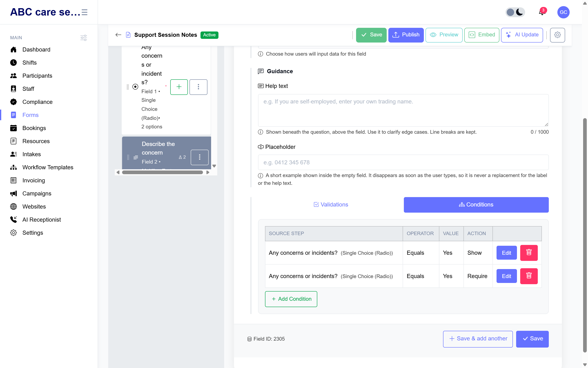Open options menu for Describe the concern
This screenshot has width=588, height=368.
[199, 157]
